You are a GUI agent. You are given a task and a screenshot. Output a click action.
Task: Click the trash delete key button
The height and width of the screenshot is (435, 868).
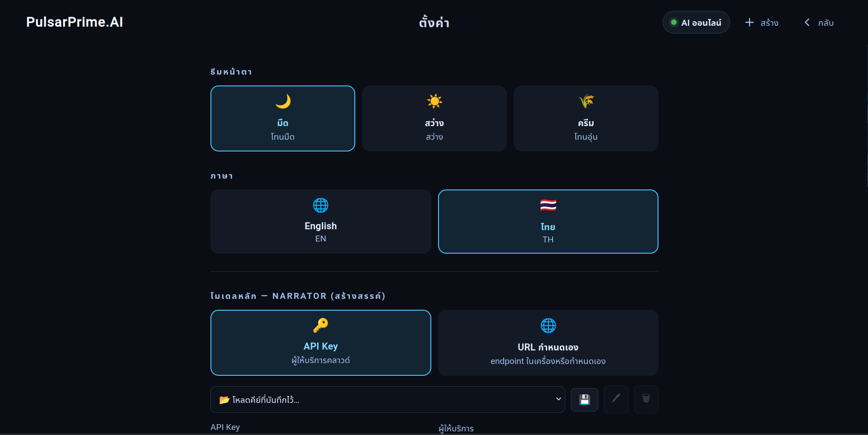(x=646, y=399)
